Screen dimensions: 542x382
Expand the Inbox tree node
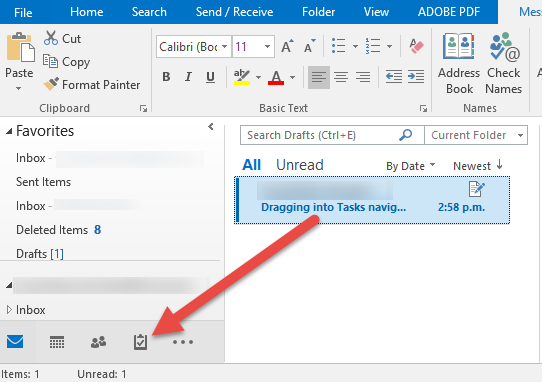tap(9, 309)
